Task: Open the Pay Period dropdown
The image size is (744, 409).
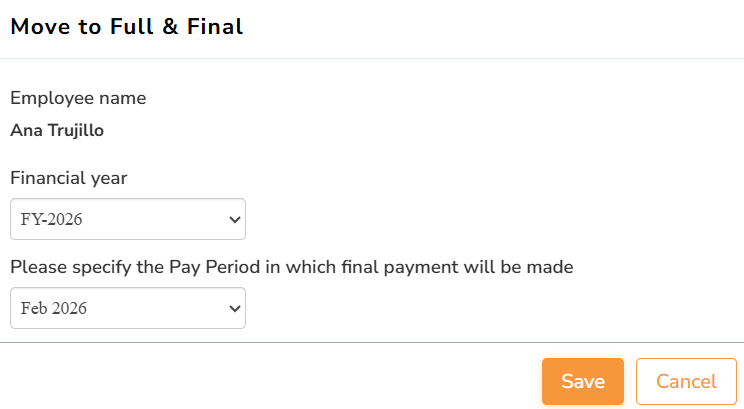Action: tap(127, 308)
